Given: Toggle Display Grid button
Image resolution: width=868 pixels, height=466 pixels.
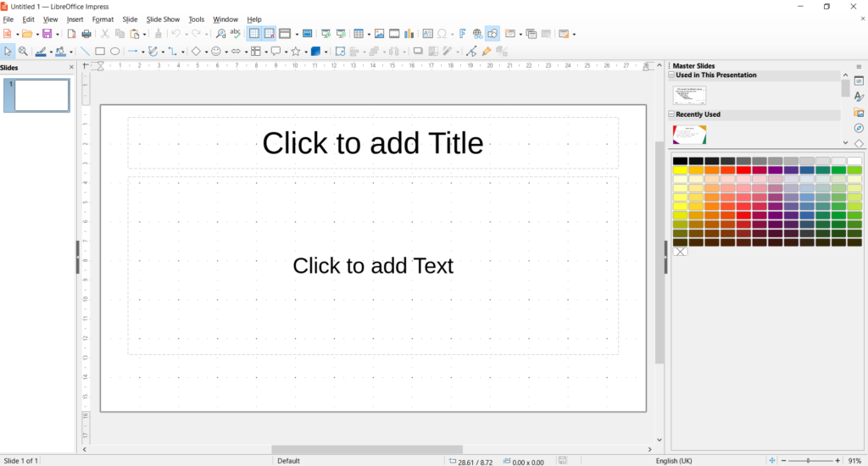Looking at the screenshot, I should coord(253,34).
